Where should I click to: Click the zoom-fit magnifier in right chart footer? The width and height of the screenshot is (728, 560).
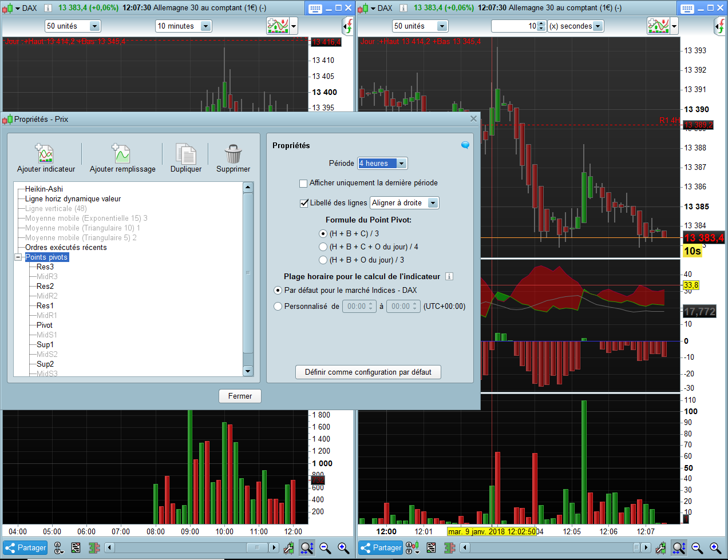tap(679, 548)
